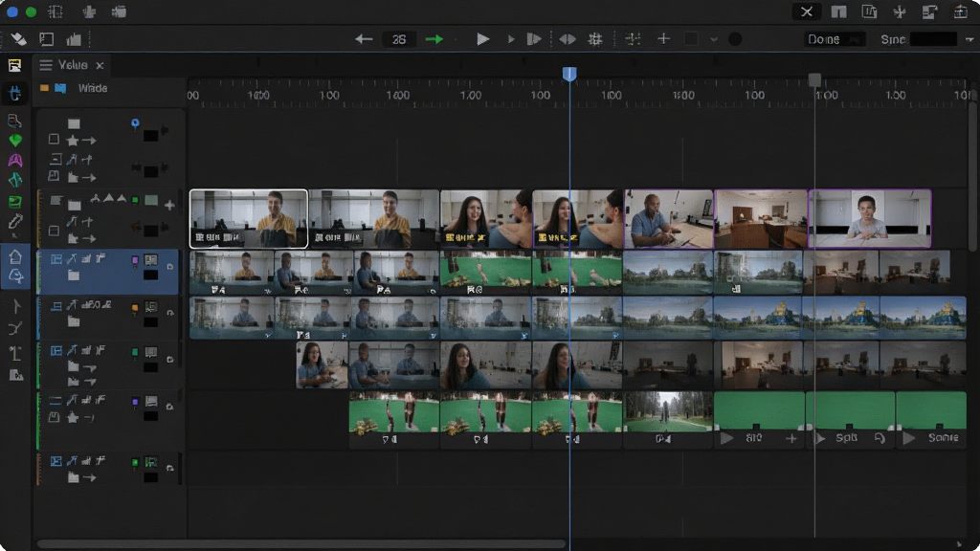Open the dropdown arrow right of the Sinc field
This screenshot has height=551, width=980.
(x=969, y=39)
